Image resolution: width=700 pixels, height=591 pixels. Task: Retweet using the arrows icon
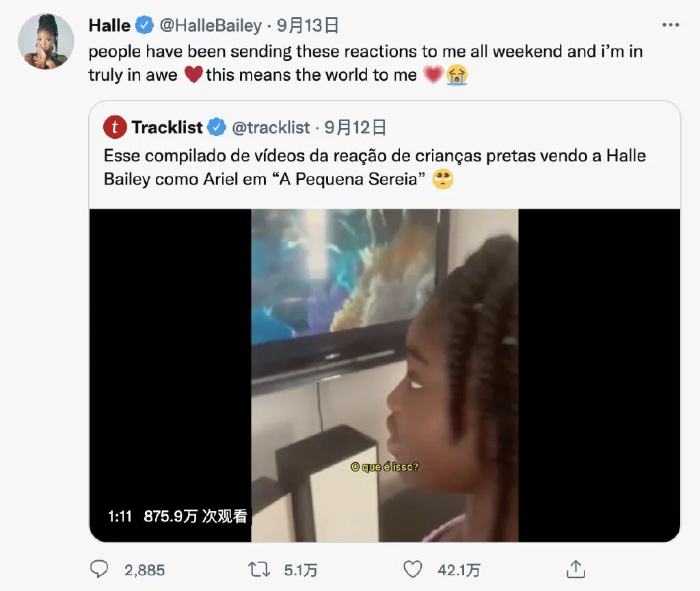click(259, 570)
